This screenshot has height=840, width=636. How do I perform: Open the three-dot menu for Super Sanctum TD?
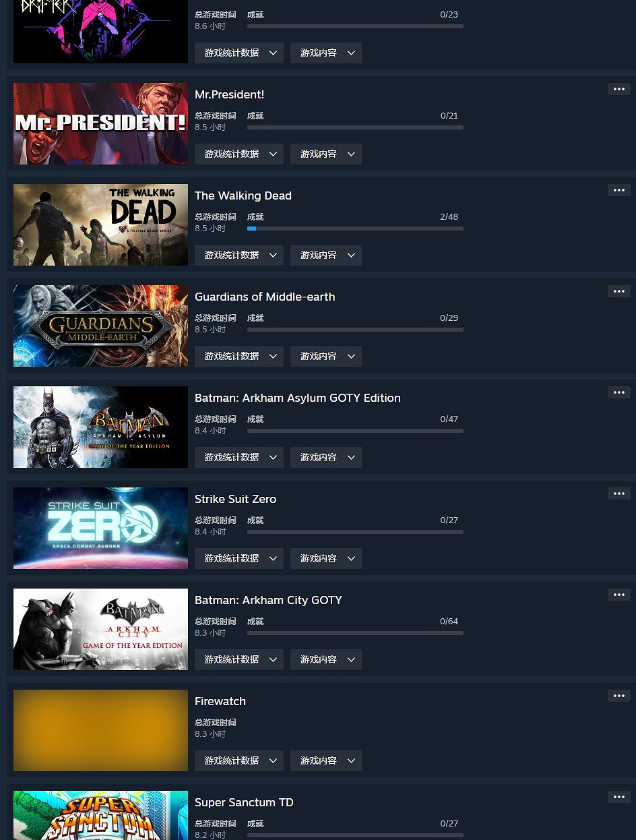pyautogui.click(x=618, y=797)
